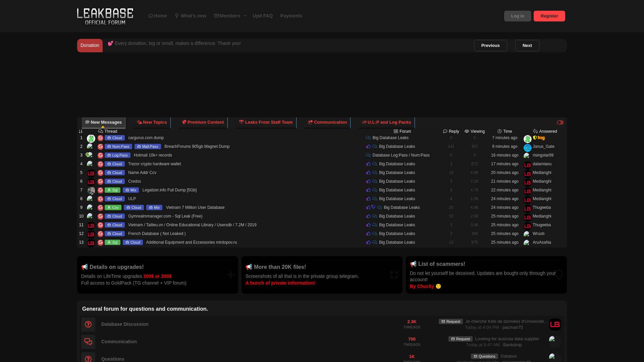Switch to the New Topics tab

pyautogui.click(x=152, y=122)
